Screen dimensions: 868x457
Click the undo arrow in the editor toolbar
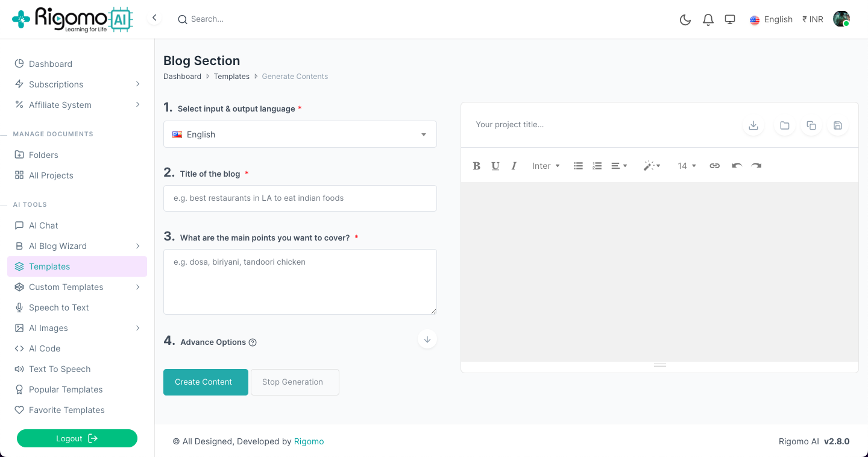pyautogui.click(x=736, y=166)
